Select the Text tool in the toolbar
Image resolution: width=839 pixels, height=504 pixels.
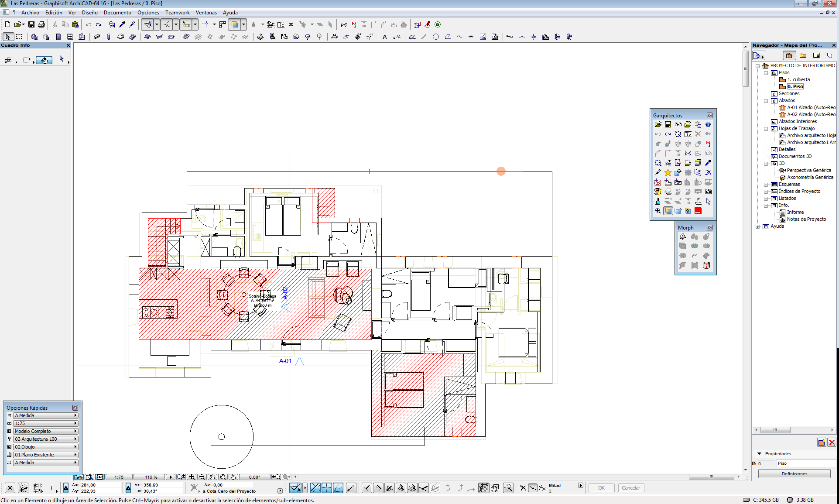pyautogui.click(x=384, y=37)
